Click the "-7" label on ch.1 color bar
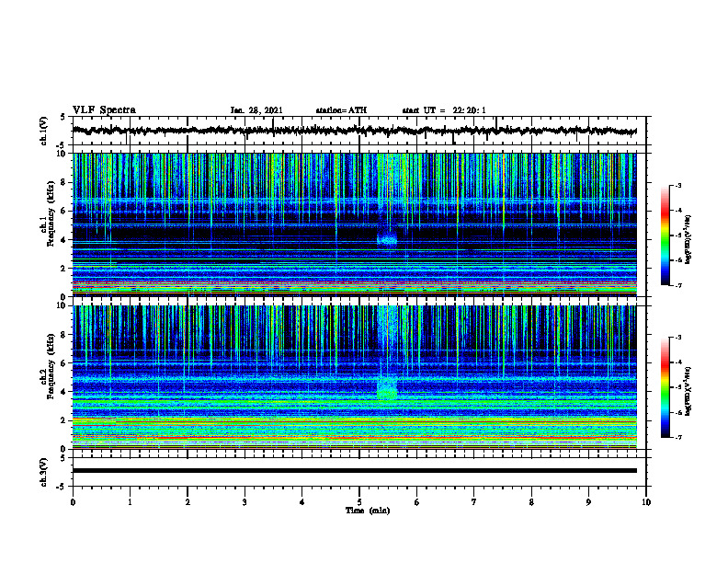Image resolution: width=728 pixels, height=563 pixels. point(677,286)
